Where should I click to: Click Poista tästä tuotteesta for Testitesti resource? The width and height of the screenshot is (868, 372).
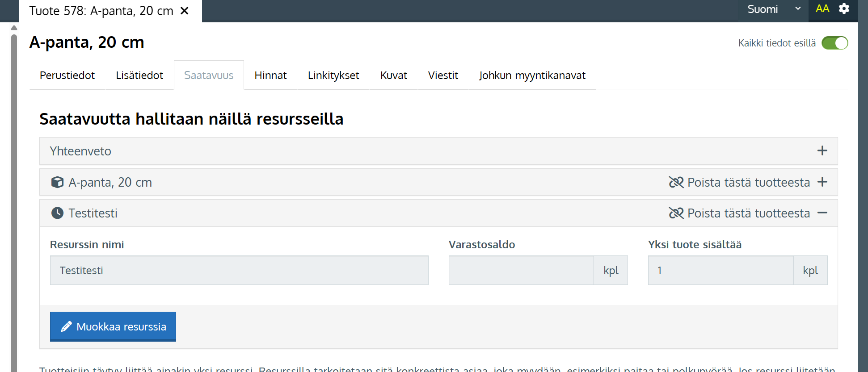(749, 213)
